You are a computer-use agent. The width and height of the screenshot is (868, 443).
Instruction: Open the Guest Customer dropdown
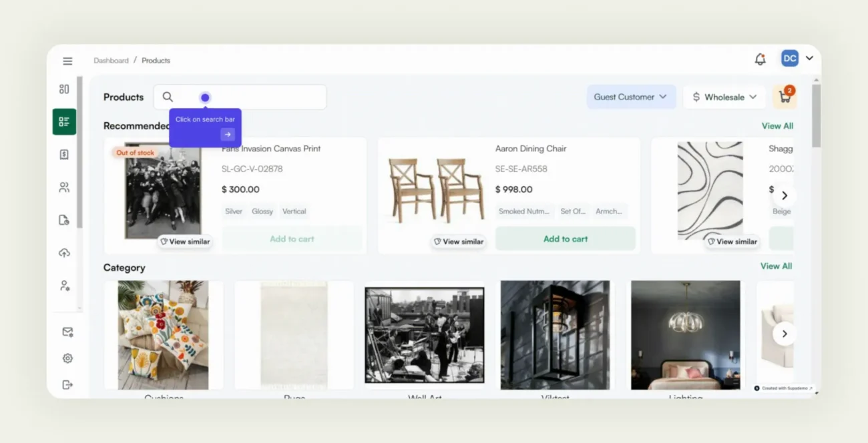[x=630, y=97]
